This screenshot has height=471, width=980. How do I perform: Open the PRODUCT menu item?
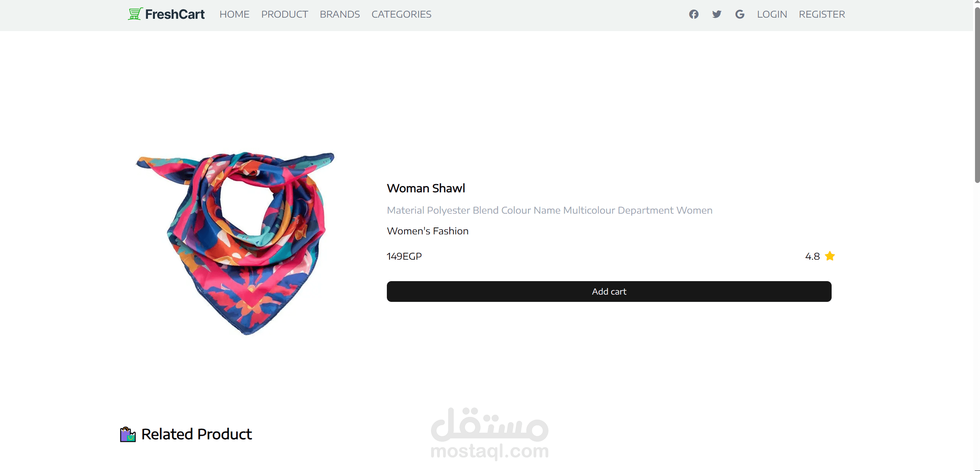pyautogui.click(x=284, y=14)
